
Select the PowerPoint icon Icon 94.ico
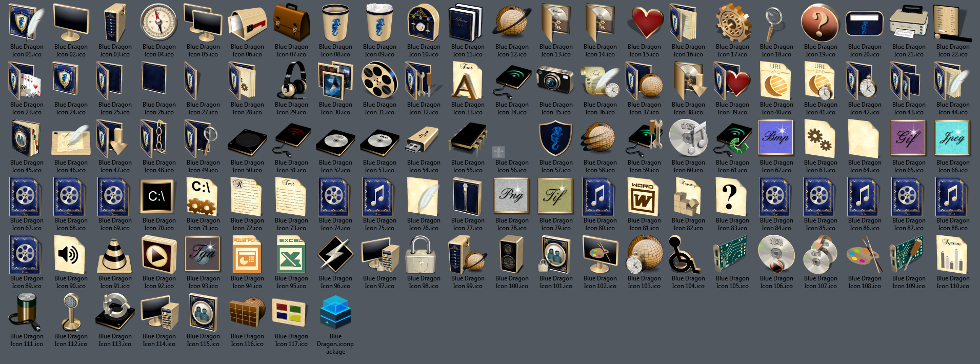(x=247, y=254)
